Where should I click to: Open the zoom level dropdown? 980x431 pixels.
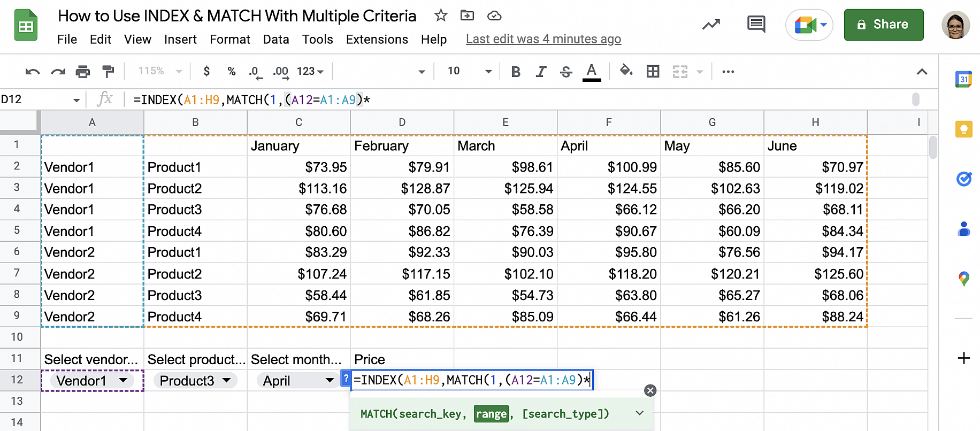click(160, 71)
